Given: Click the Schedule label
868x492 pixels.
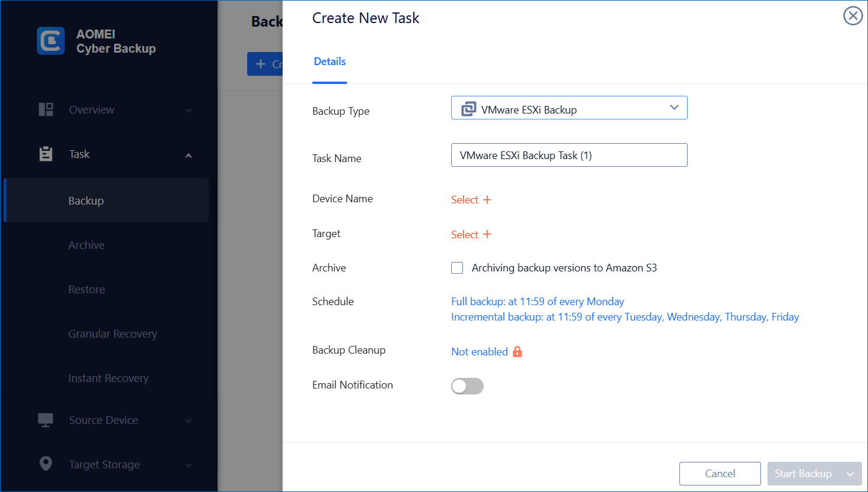Looking at the screenshot, I should click(333, 302).
